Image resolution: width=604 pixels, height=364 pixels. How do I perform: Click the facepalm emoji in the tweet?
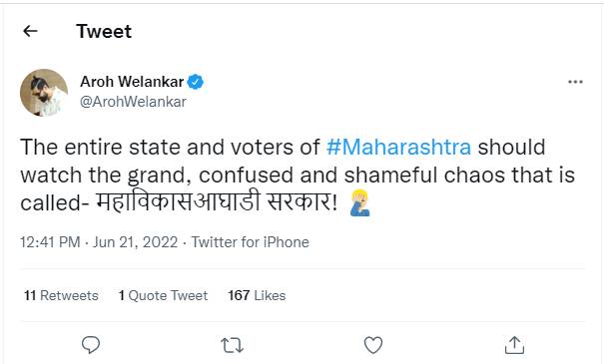[x=359, y=202]
